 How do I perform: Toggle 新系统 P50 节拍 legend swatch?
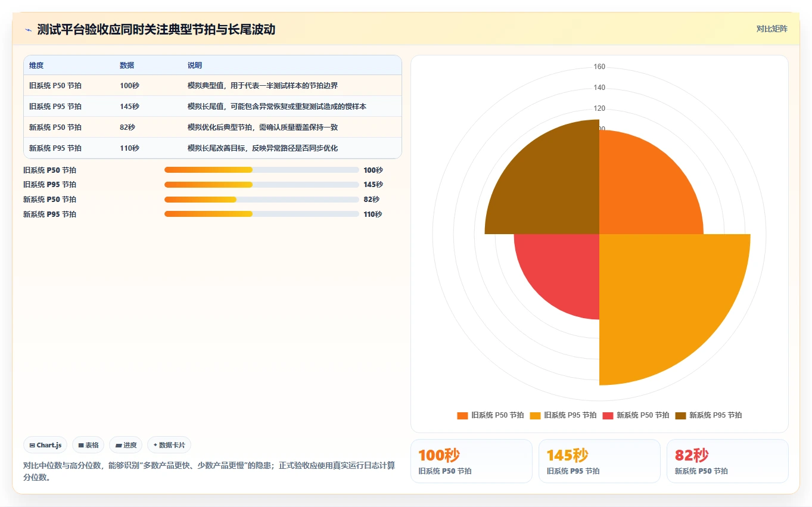(608, 415)
